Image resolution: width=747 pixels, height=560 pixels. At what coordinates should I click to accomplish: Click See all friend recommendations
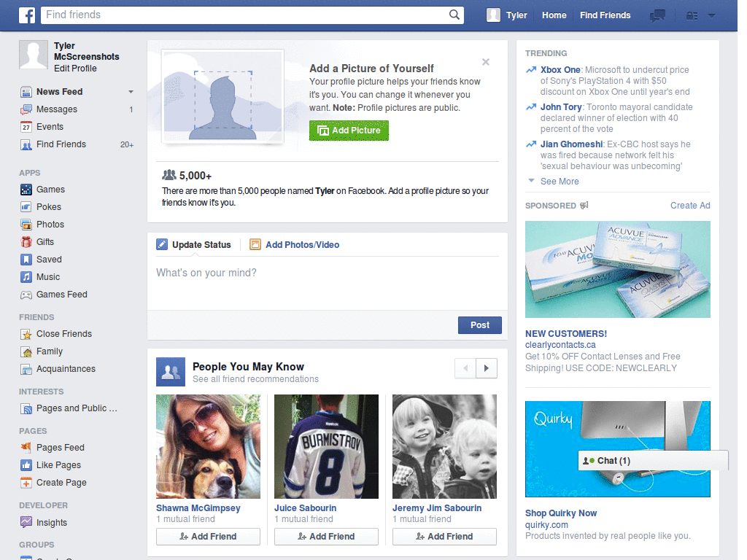pyautogui.click(x=255, y=379)
